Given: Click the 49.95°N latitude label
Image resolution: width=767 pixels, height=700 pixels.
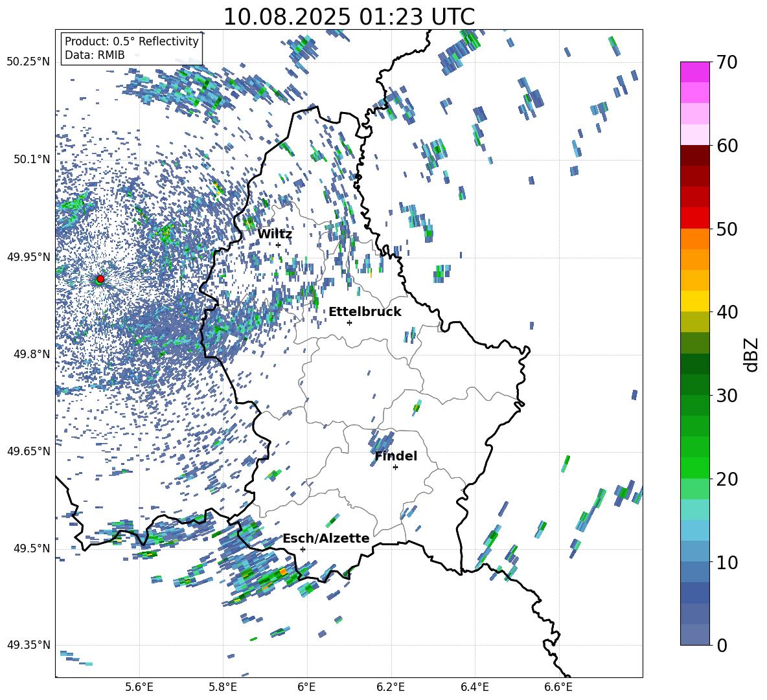Looking at the screenshot, I should pos(29,256).
